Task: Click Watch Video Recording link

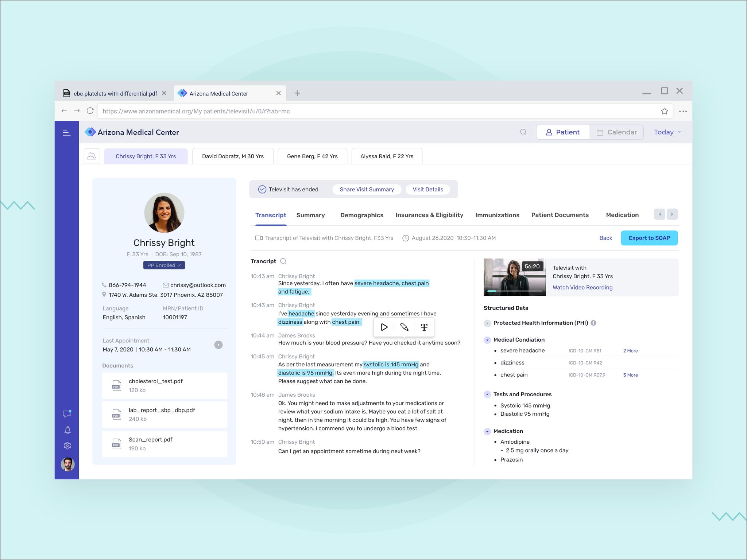Action: click(582, 288)
